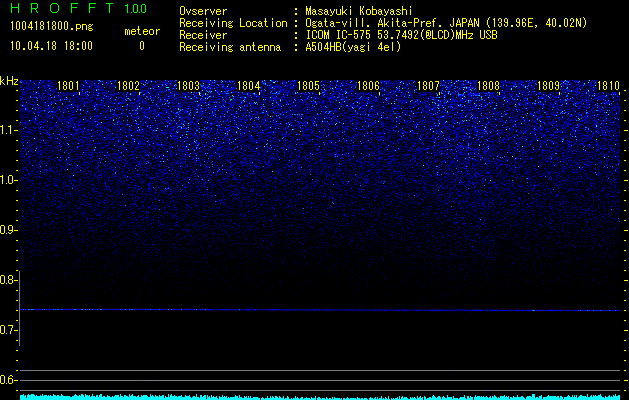The height and width of the screenshot is (400, 629).
Task: Click the date stamp 10.04.18 18:00
Action: coord(51,46)
